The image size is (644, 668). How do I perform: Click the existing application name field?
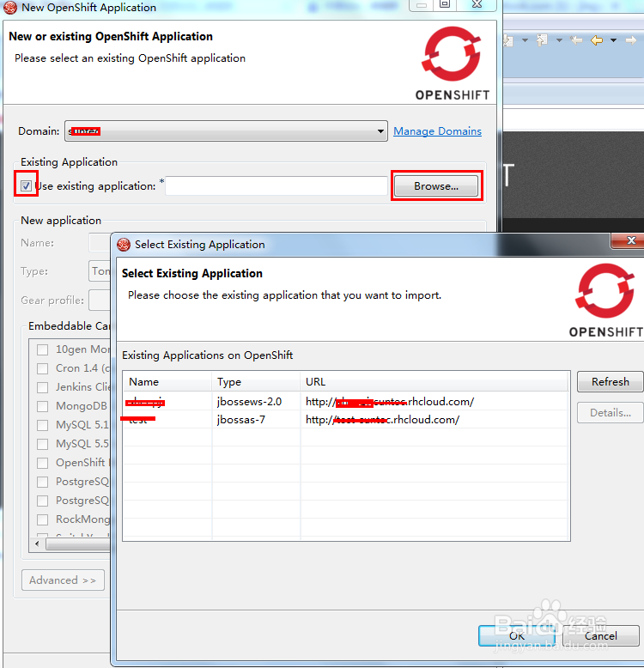point(276,186)
